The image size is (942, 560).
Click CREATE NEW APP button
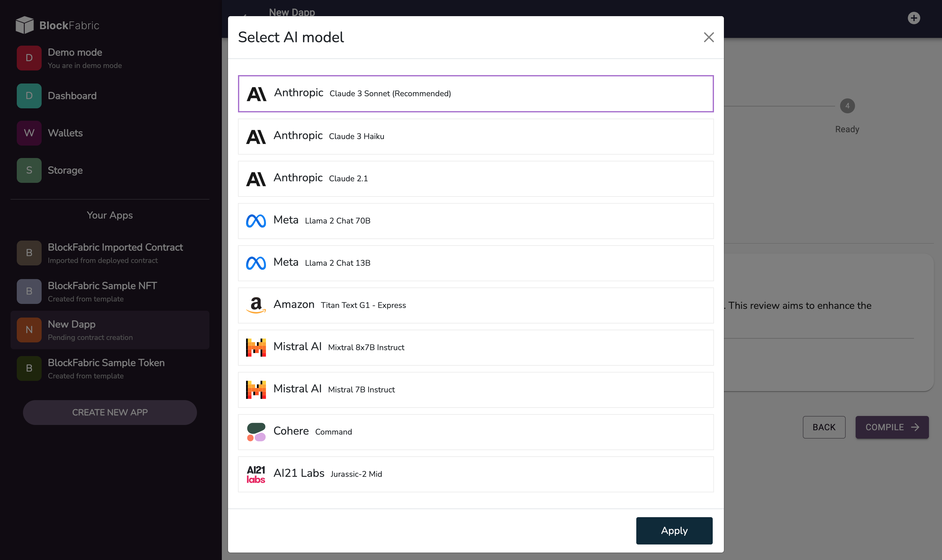(109, 412)
